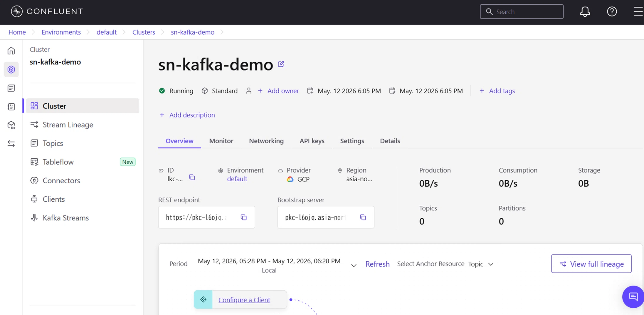644x315 pixels.
Task: Open the chat support bubble
Action: click(x=633, y=297)
